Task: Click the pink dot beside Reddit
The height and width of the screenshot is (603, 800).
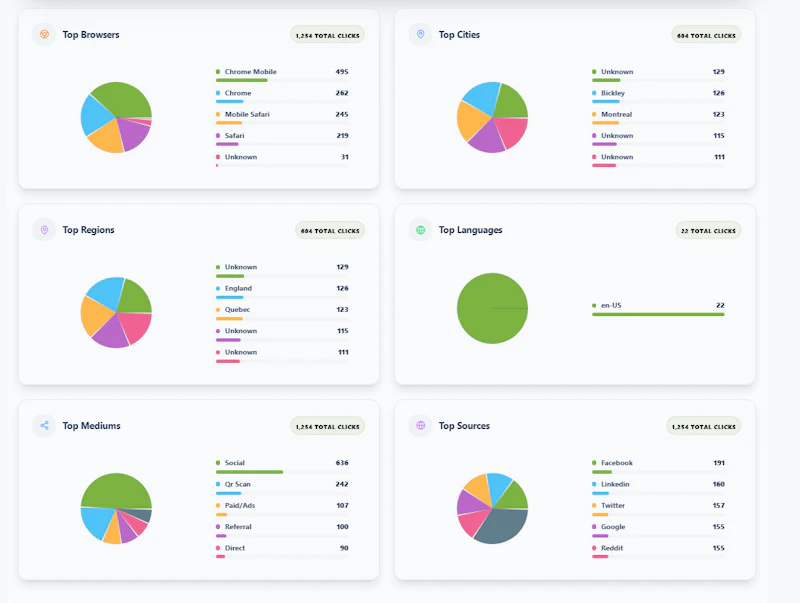Action: click(x=594, y=548)
